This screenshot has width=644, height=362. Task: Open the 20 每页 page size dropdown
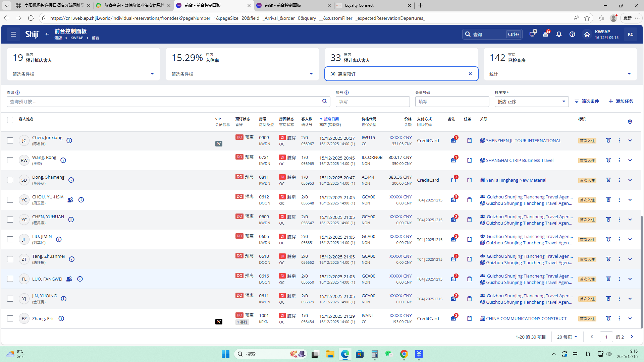(567, 337)
